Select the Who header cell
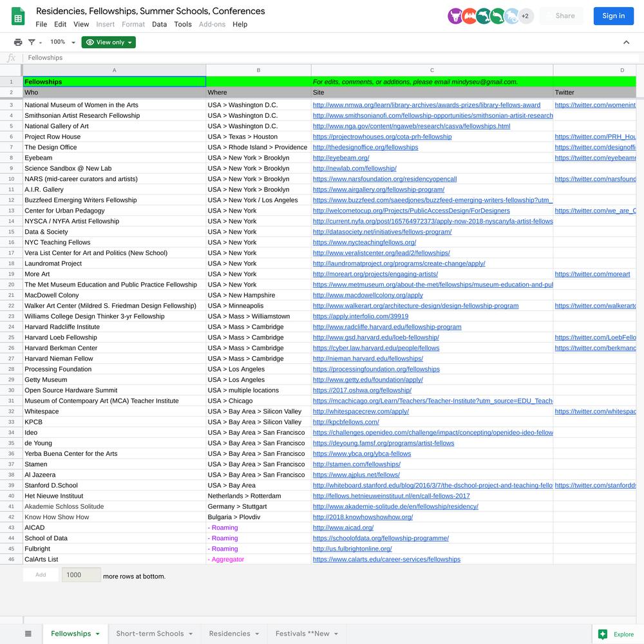The width and height of the screenshot is (644, 644). (114, 92)
